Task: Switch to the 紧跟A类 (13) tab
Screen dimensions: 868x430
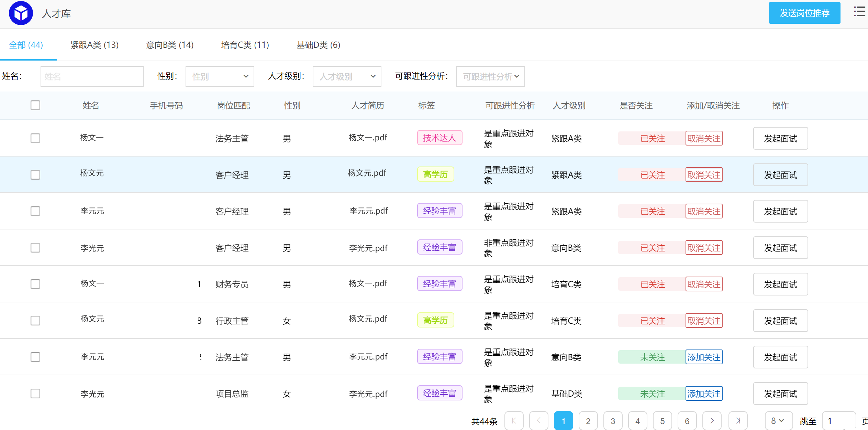Action: point(94,45)
